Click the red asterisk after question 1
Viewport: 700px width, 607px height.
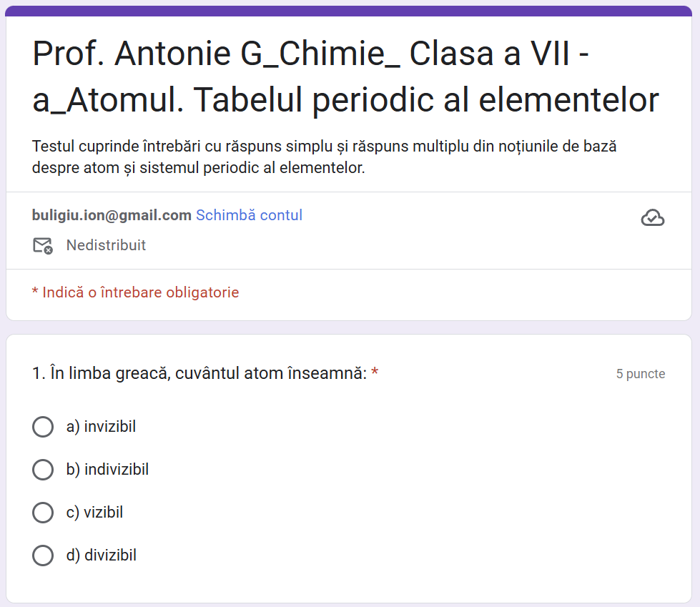click(375, 372)
